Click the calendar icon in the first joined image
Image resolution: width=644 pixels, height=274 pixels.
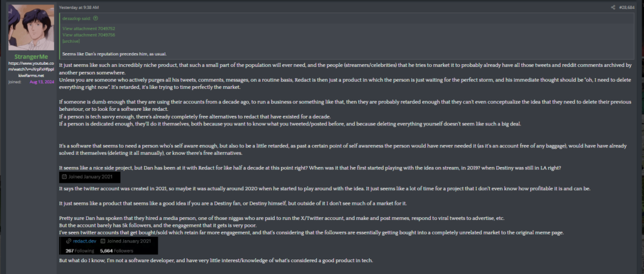tap(64, 178)
